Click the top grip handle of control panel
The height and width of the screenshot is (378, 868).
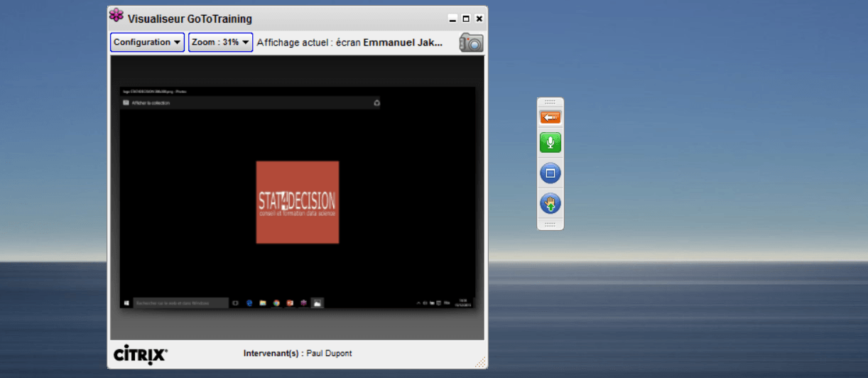point(550,102)
